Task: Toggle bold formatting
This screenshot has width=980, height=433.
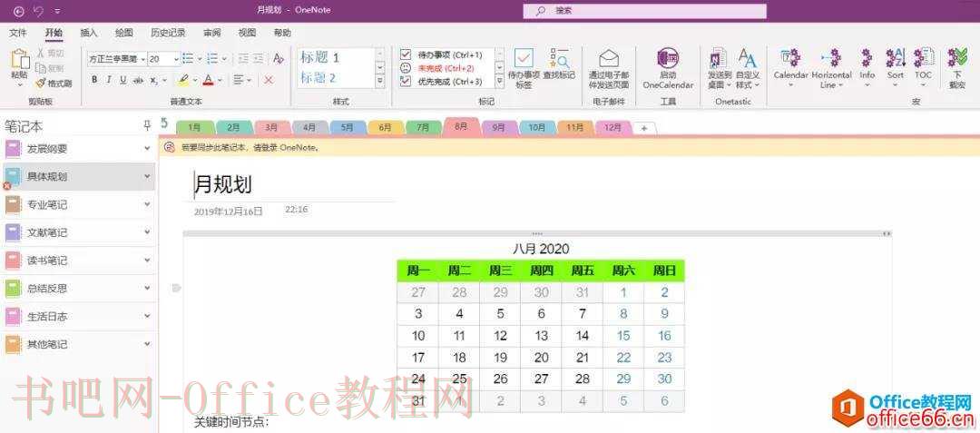Action: [x=94, y=80]
